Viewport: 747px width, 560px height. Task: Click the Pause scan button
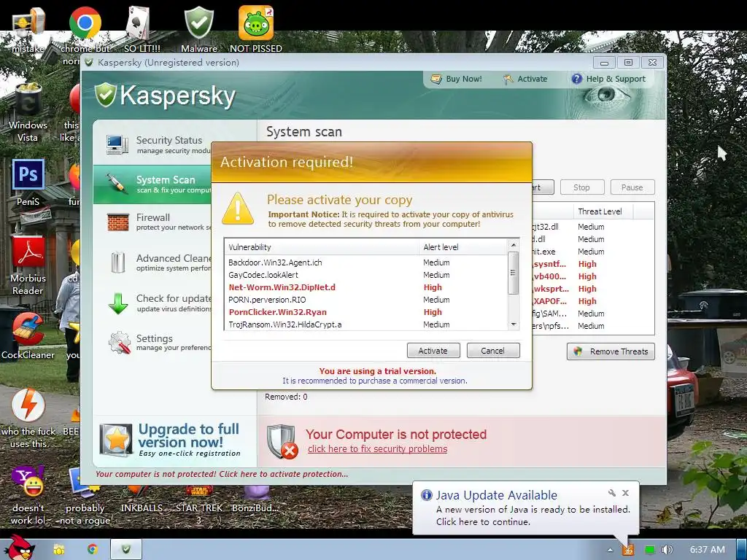pos(632,187)
